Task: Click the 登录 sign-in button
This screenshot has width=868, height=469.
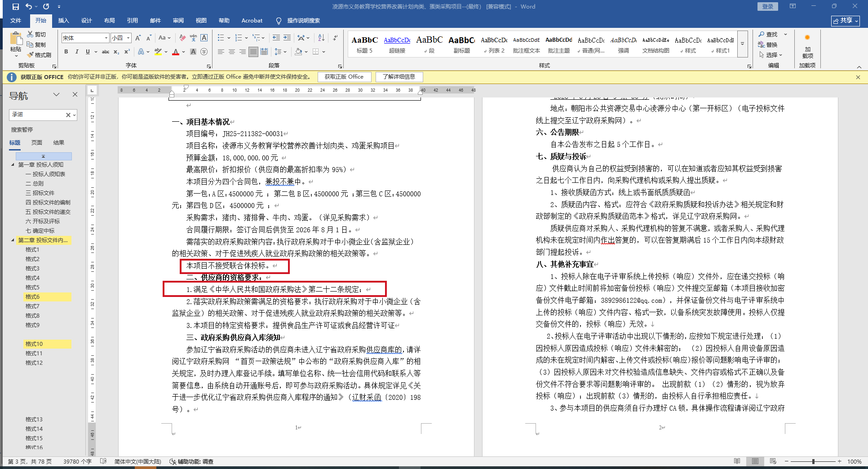Action: pos(768,6)
